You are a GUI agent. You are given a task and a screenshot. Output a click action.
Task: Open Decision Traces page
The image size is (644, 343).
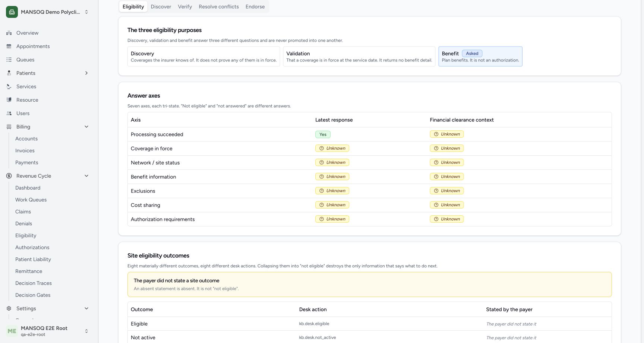click(x=34, y=283)
